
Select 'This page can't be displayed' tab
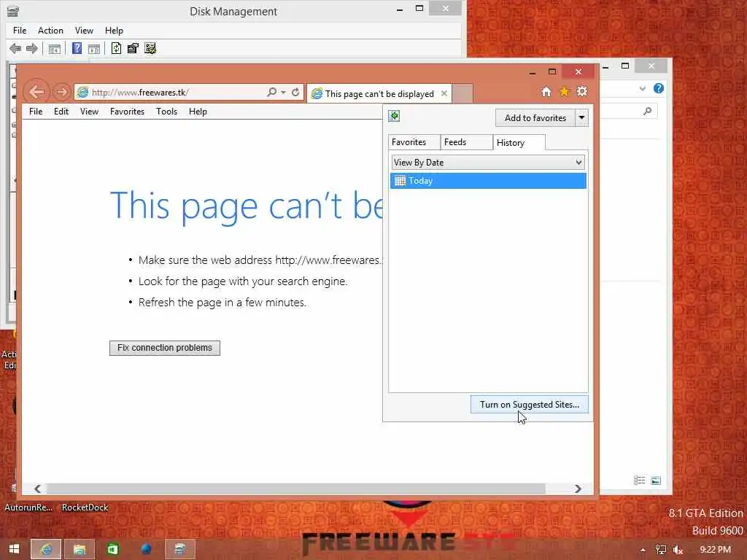379,93
